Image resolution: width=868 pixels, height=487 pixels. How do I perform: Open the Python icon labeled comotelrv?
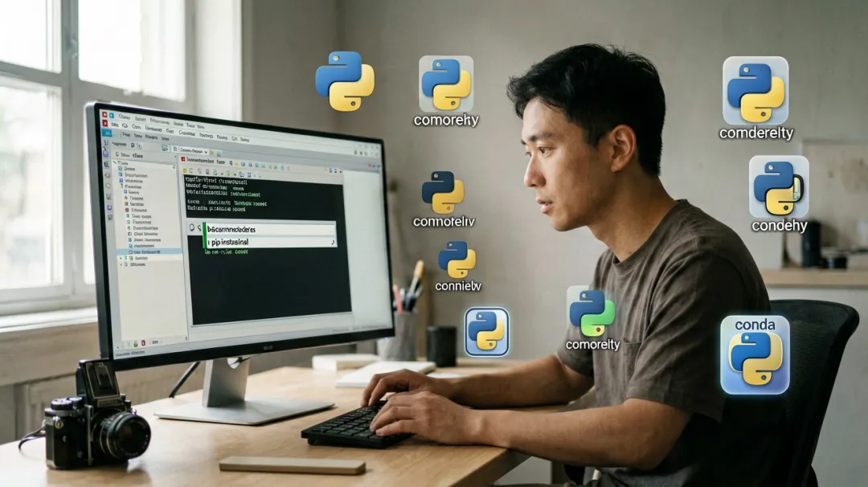(x=443, y=192)
